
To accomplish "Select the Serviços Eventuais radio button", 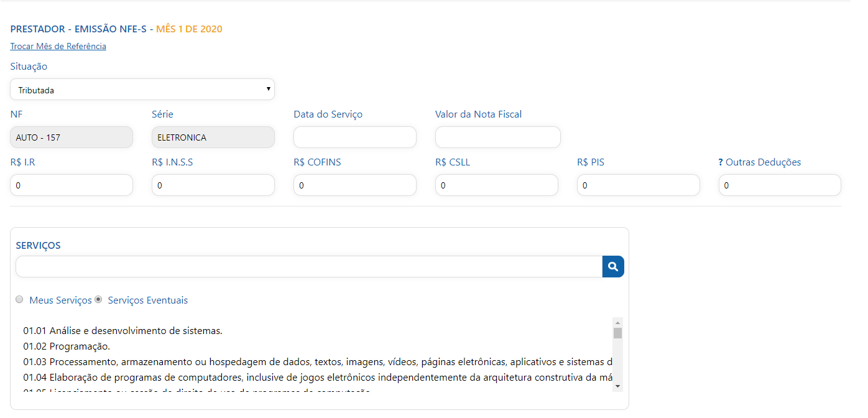I will pos(98,299).
